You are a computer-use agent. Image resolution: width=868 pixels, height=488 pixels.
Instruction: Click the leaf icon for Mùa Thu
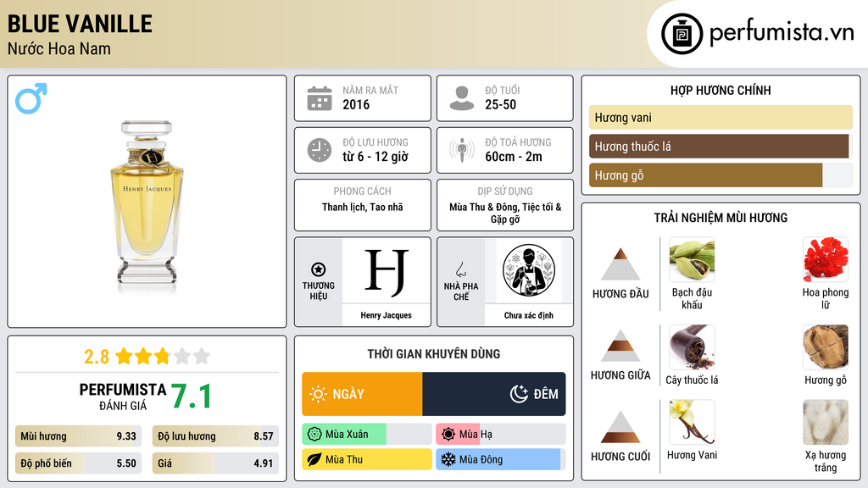tap(314, 459)
